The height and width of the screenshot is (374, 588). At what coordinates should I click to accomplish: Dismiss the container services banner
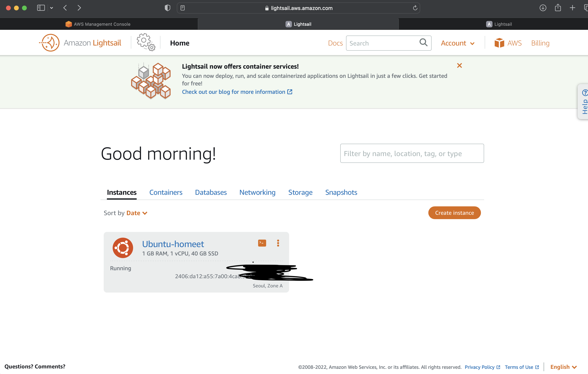459,65
